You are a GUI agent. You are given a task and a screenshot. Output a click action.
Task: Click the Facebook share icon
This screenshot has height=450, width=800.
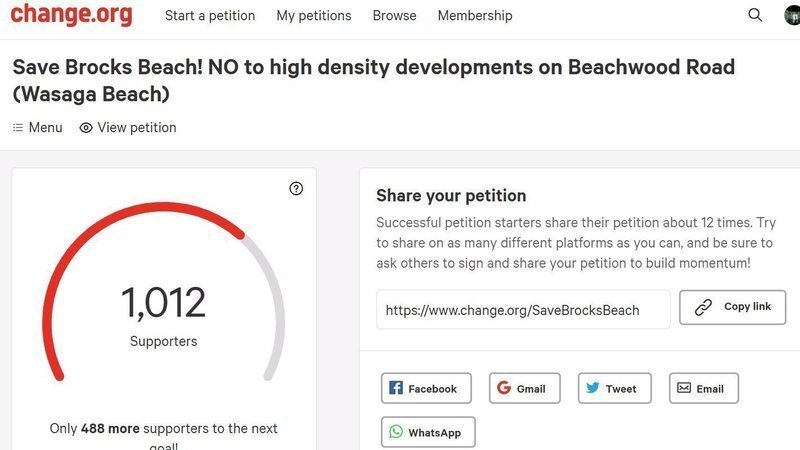pos(396,388)
